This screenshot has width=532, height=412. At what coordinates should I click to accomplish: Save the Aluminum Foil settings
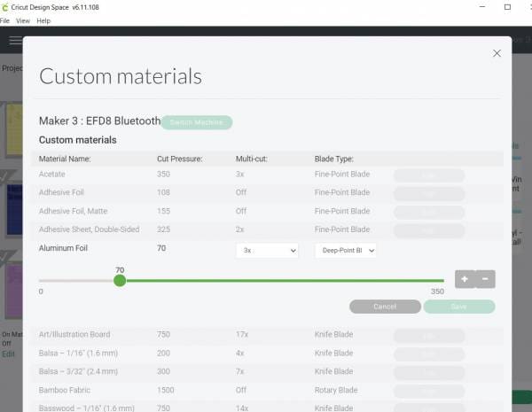pos(459,307)
